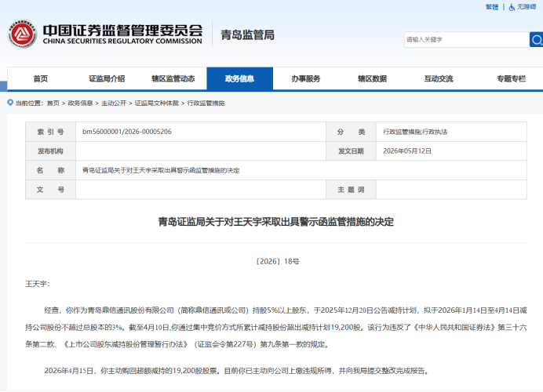
Task: Click the 文号 label cell
Action: point(50,190)
